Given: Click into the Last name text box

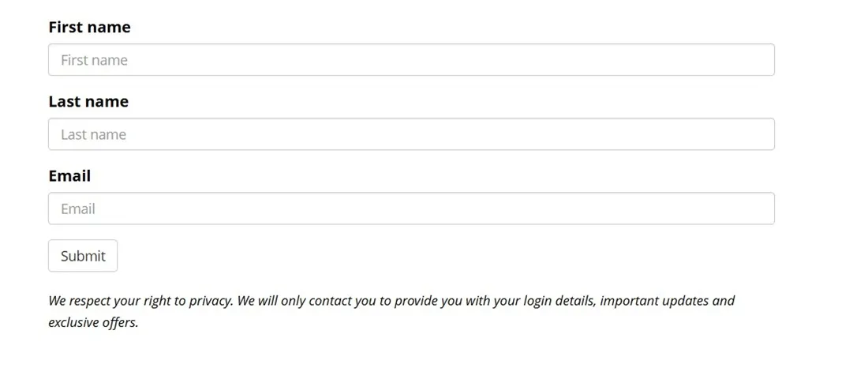Looking at the screenshot, I should 410,134.
